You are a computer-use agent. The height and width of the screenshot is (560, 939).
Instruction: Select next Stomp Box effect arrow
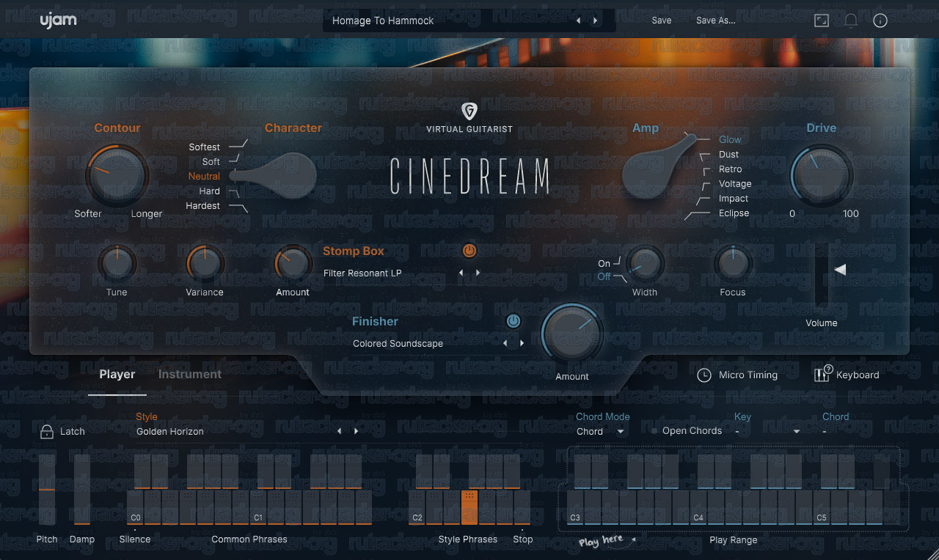tap(478, 273)
